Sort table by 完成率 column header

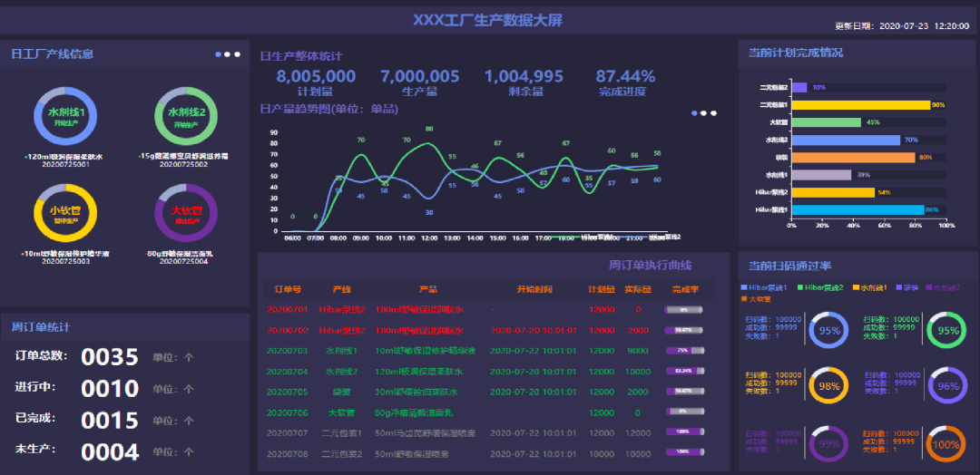[x=685, y=289]
